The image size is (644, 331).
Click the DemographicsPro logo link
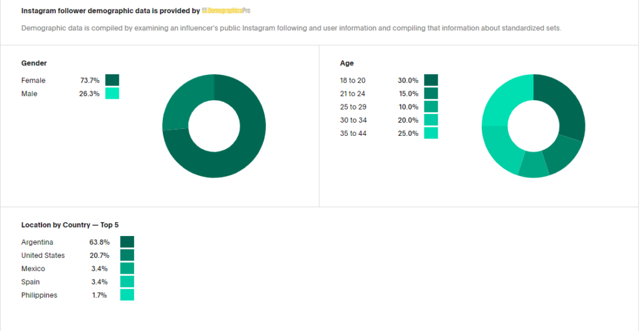point(226,11)
